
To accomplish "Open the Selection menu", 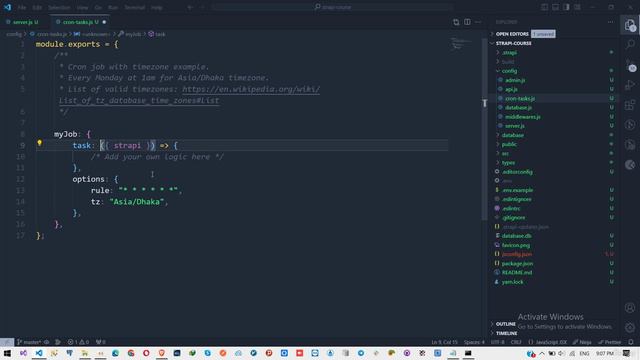I will 59,7.
